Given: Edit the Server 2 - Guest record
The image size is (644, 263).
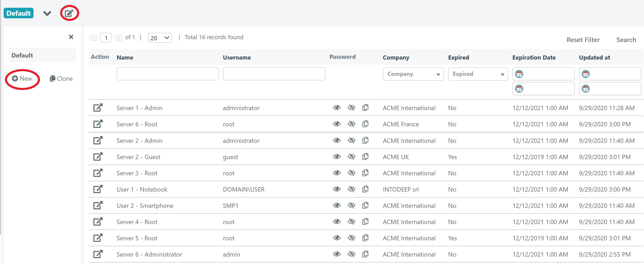Looking at the screenshot, I should [x=98, y=157].
